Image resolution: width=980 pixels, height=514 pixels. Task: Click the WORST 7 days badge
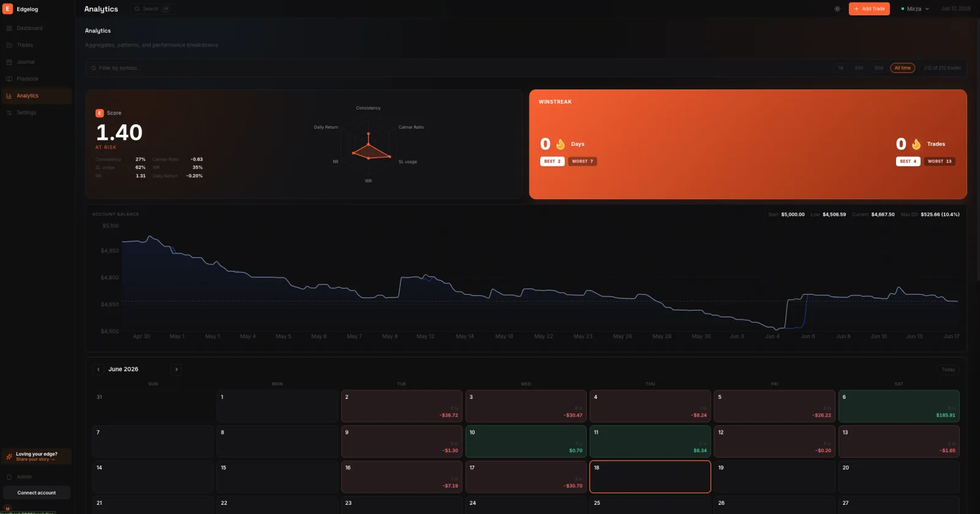point(582,162)
